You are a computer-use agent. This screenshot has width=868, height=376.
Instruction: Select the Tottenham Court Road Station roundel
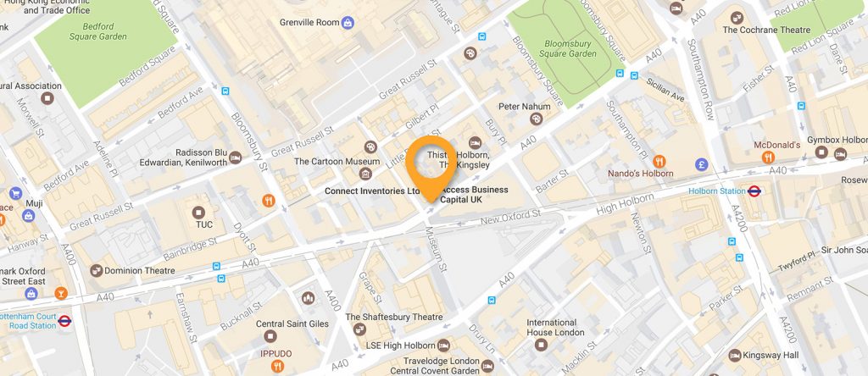64,321
